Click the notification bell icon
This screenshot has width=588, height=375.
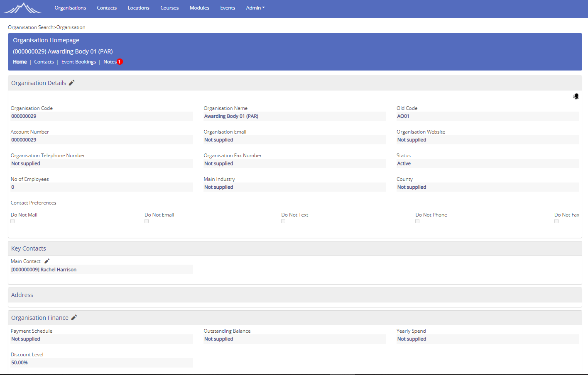point(576,96)
